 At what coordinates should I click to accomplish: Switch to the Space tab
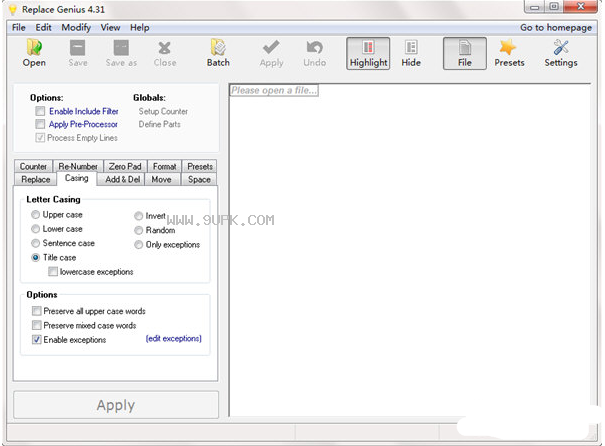(x=199, y=179)
